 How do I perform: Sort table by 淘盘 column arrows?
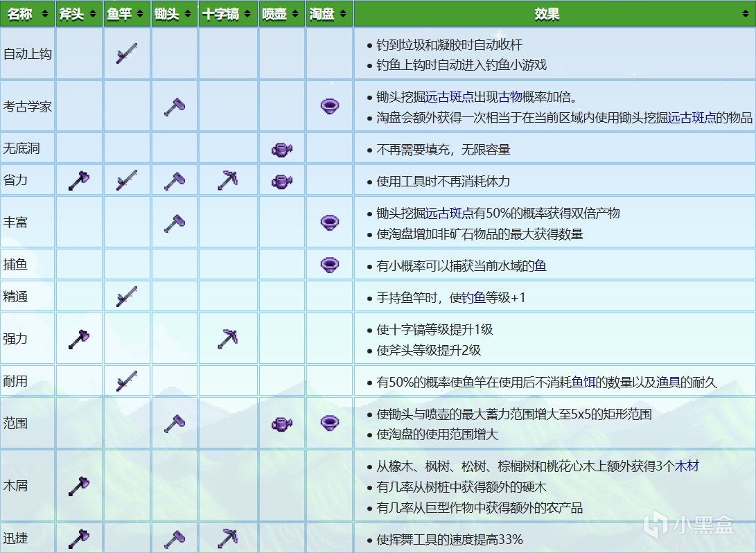[x=343, y=14]
